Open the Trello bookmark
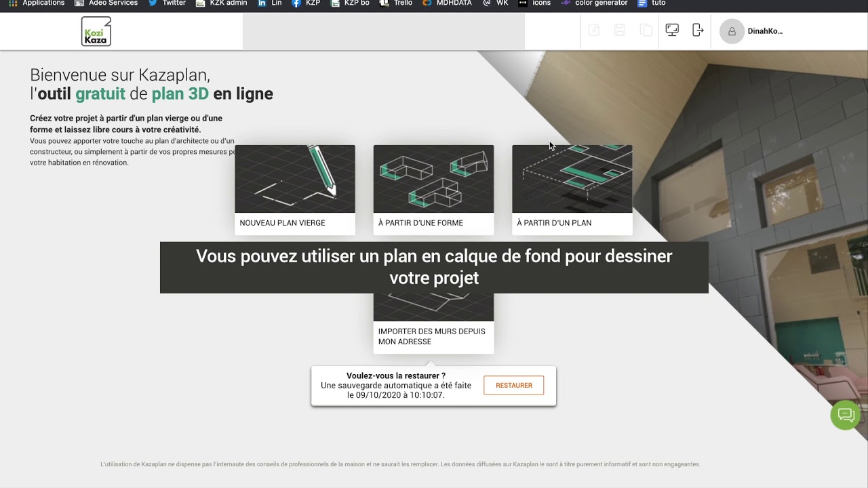The width and height of the screenshot is (868, 488). coord(396,3)
